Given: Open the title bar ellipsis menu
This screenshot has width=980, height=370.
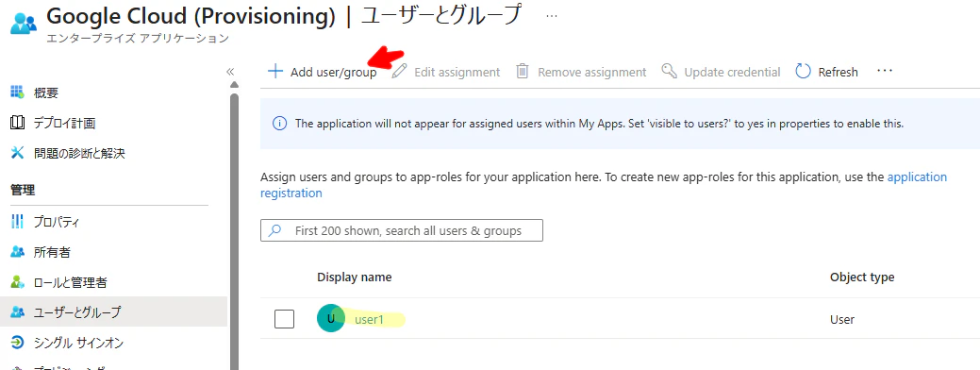Looking at the screenshot, I should click(551, 16).
